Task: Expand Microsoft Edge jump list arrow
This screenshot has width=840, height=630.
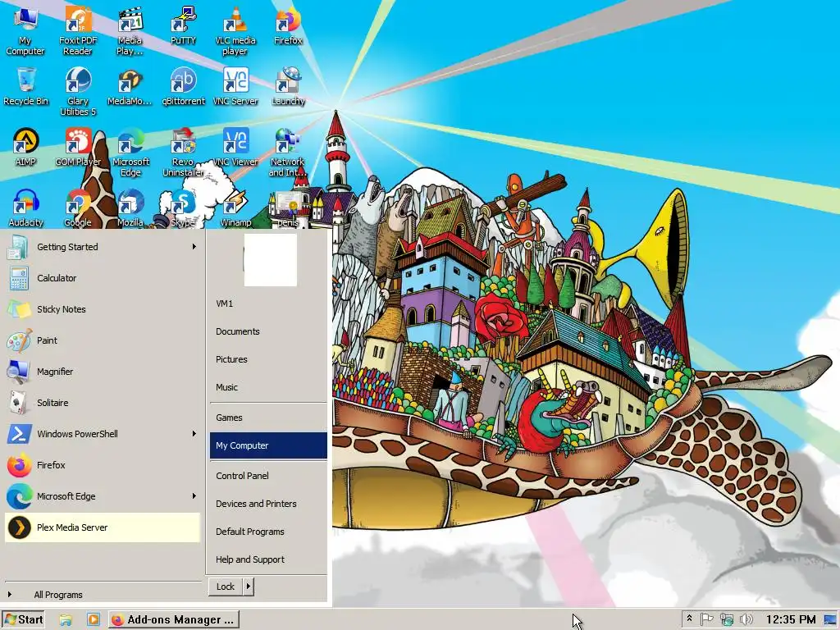Action: (x=194, y=496)
